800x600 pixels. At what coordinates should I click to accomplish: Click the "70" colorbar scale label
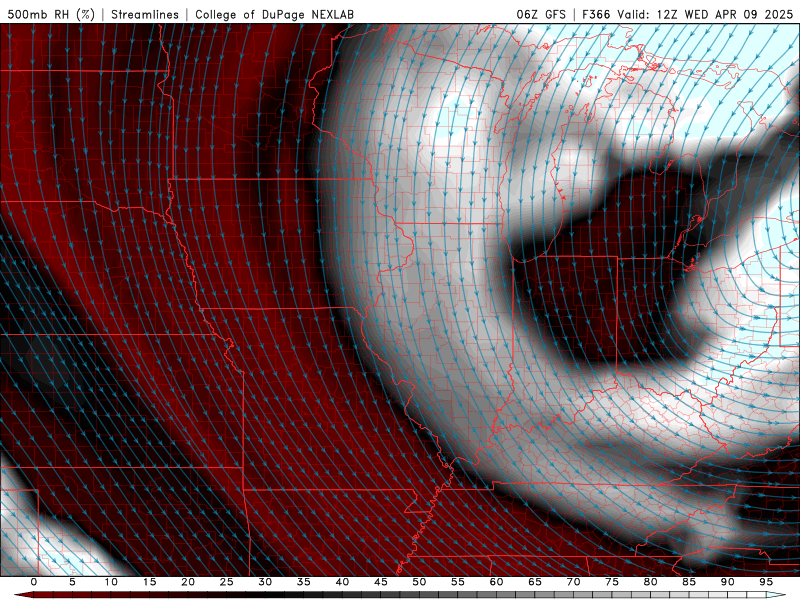point(573,582)
